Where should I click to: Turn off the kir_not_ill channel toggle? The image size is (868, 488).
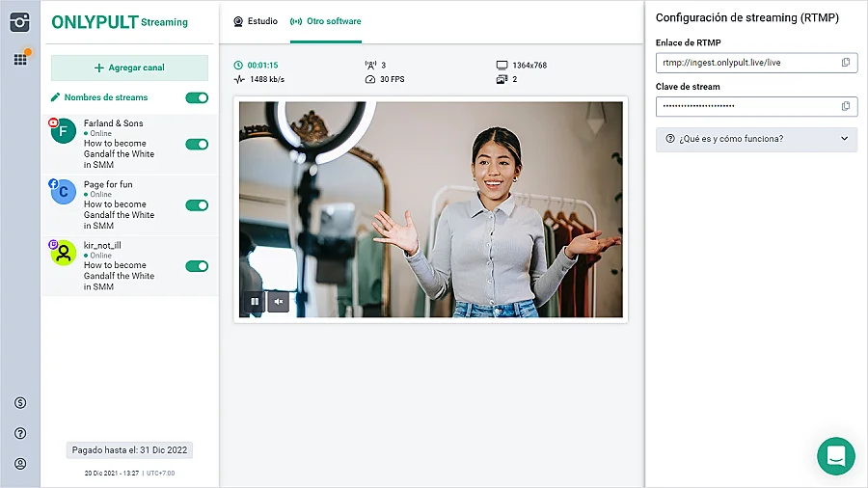click(197, 266)
